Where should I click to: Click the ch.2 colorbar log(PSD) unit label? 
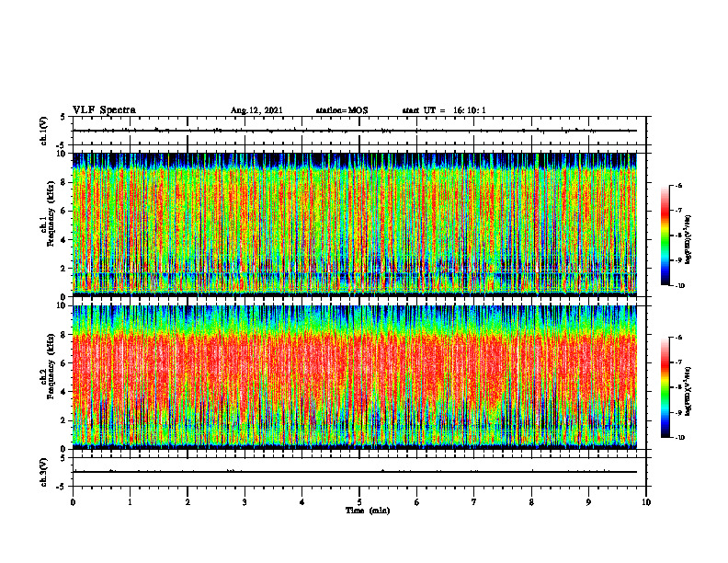[x=688, y=390]
